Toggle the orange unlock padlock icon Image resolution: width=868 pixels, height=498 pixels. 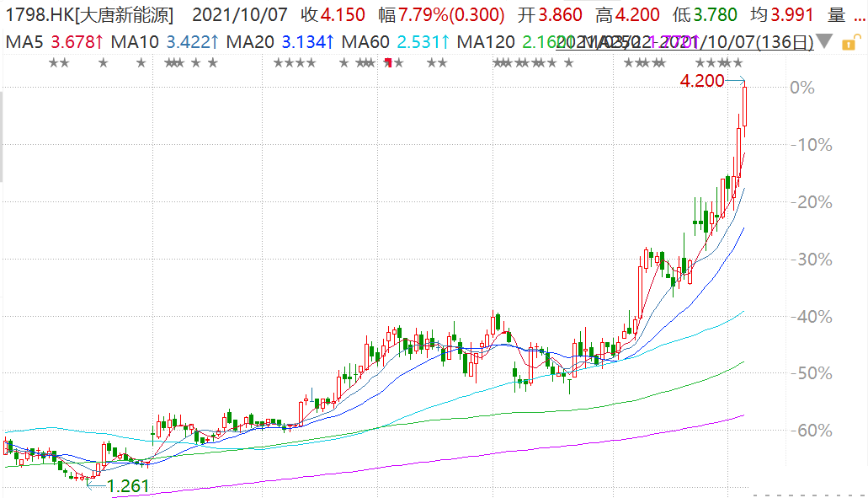pyautogui.click(x=851, y=43)
